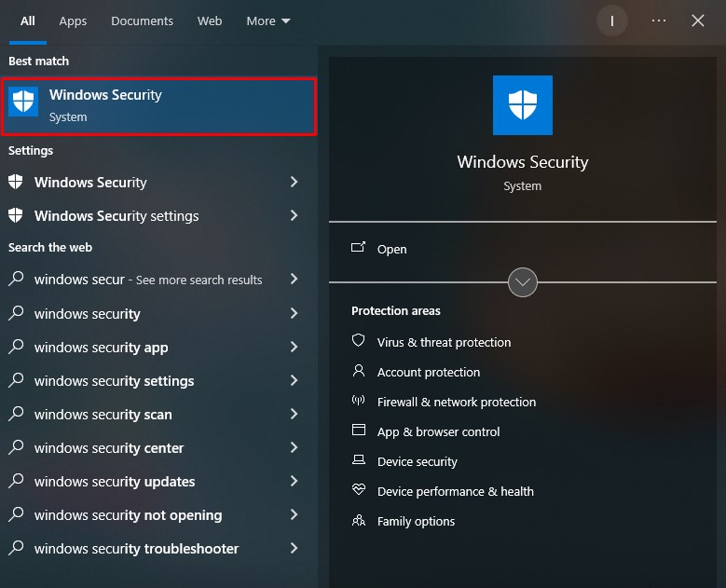Select 'windows security scan' suggestion text
Viewport: 726px width, 588px height.
tap(103, 415)
